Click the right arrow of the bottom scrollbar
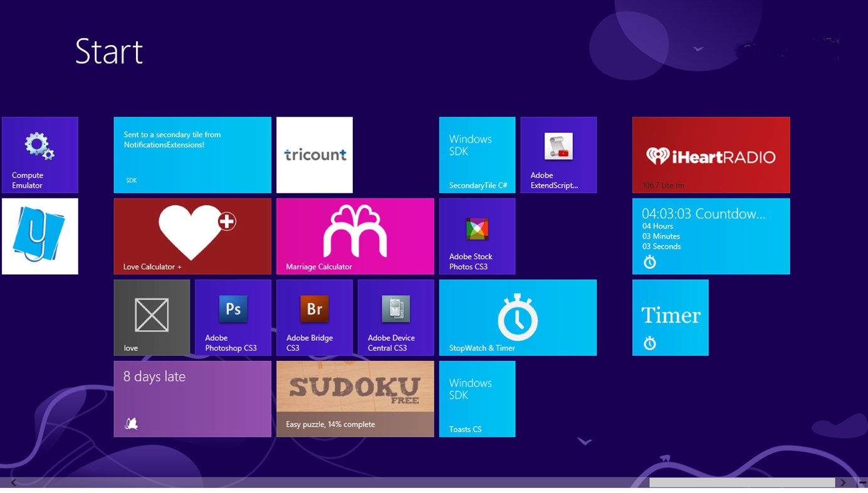This screenshot has width=868, height=493. click(x=842, y=483)
